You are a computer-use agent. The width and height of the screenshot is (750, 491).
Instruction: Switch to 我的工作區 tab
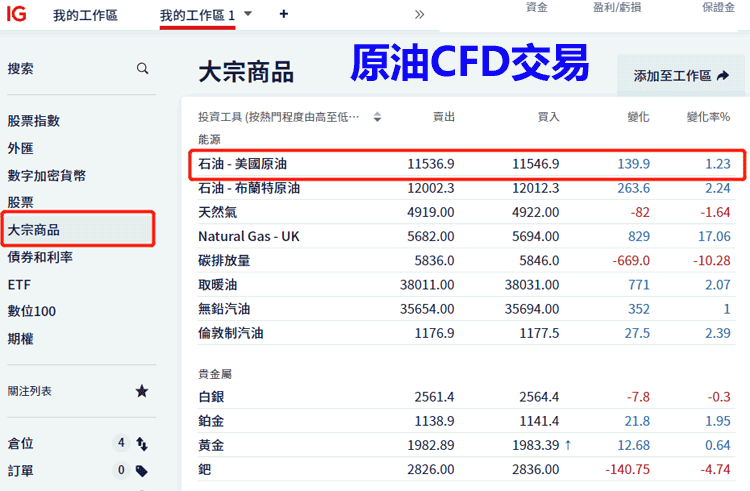(85, 15)
